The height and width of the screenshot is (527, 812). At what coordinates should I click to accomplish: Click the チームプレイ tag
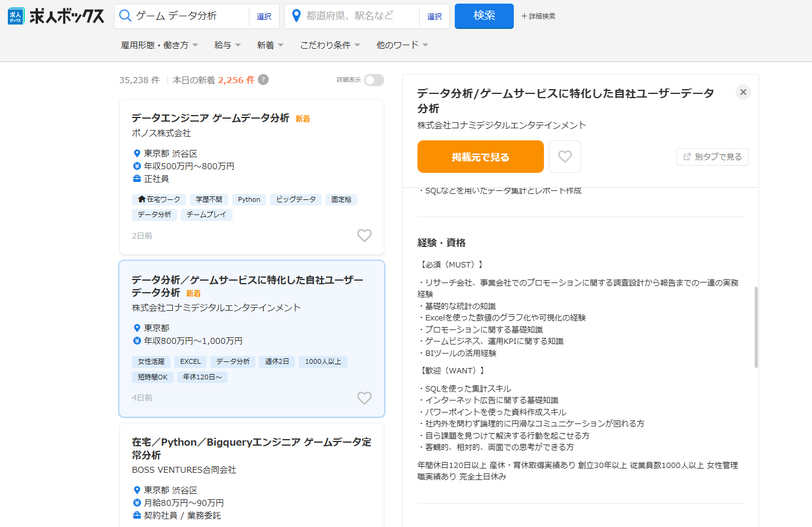pos(207,214)
